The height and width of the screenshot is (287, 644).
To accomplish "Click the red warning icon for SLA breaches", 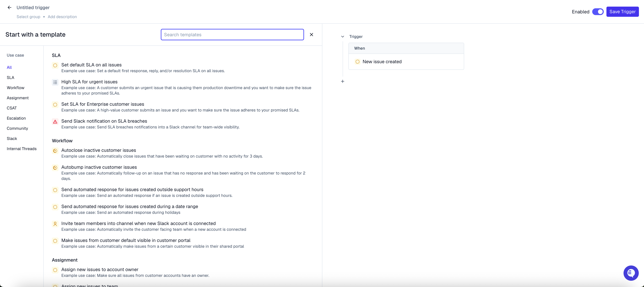I will (x=55, y=122).
